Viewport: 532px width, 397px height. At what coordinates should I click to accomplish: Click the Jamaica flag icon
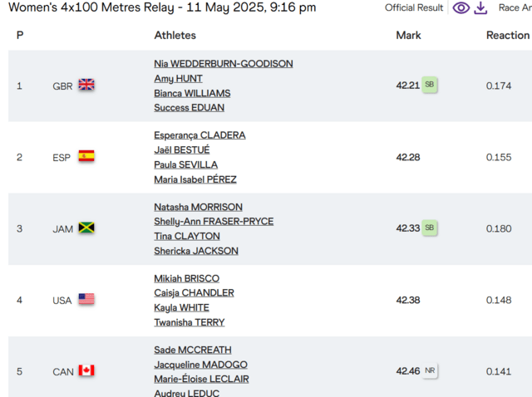(86, 228)
